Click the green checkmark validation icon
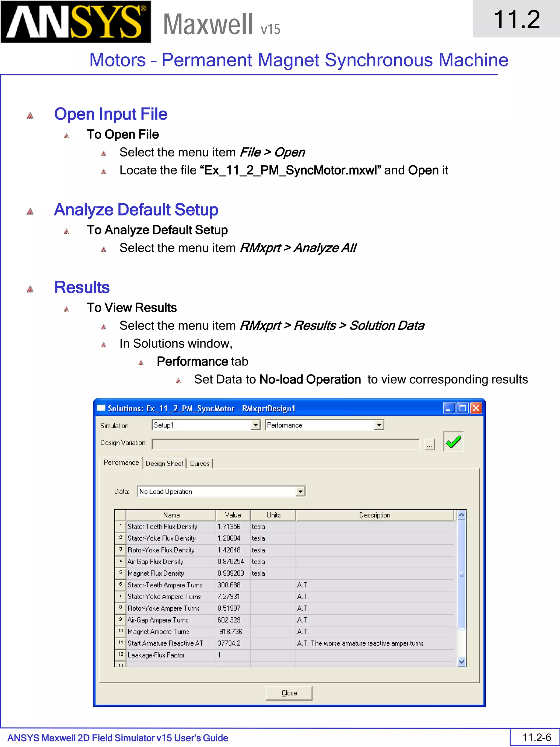This screenshot has width=560, height=747. point(453,441)
